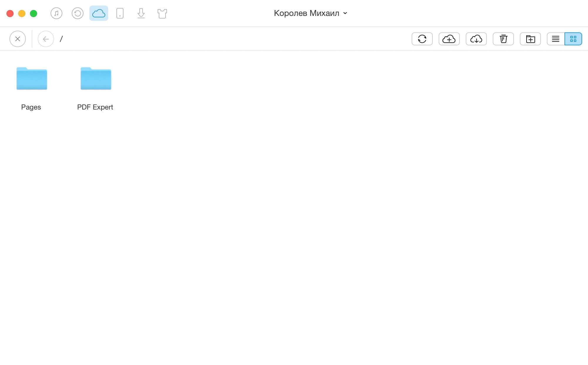Open the iTunes library music icon

[56, 13]
